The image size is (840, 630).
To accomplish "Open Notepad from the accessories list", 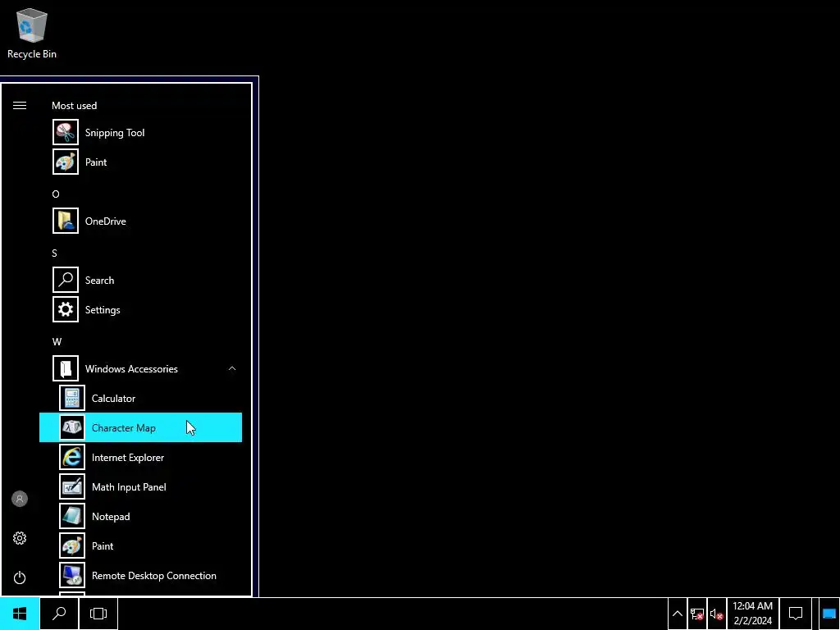I will pyautogui.click(x=140, y=517).
